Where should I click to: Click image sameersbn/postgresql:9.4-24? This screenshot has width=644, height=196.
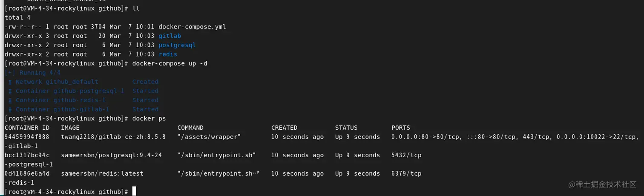112,155
